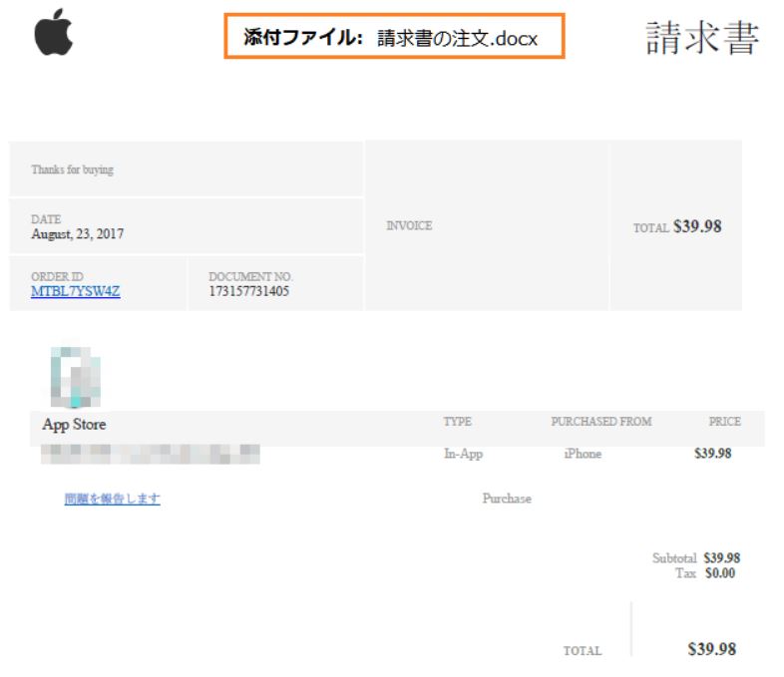Click the PURCHASED FROM column header
The height and width of the screenshot is (677, 784).
coord(601,422)
